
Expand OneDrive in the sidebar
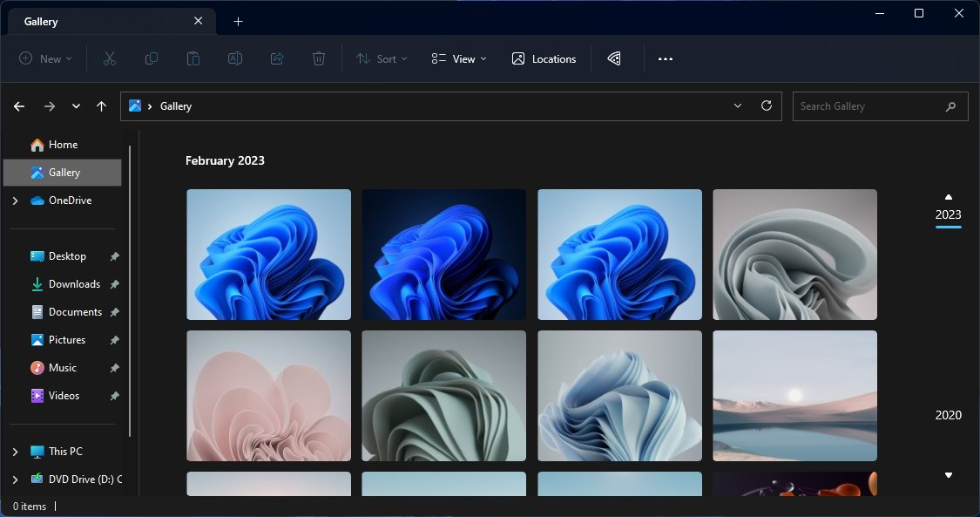[15, 200]
